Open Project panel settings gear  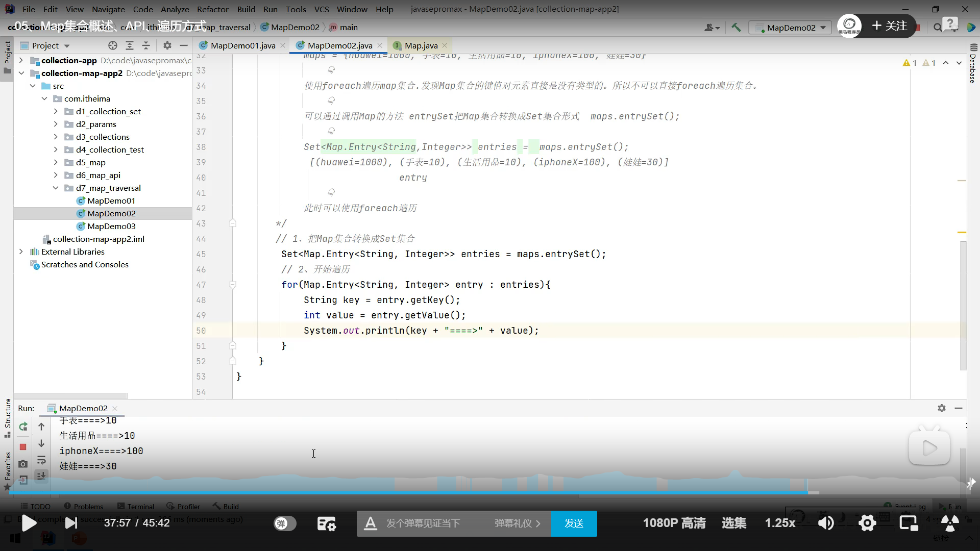pos(167,45)
